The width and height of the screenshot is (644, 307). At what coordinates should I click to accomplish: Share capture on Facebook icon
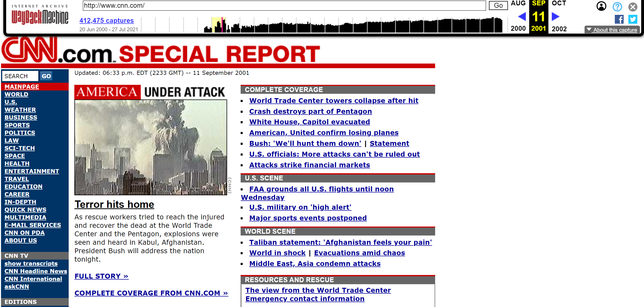pyautogui.click(x=619, y=19)
